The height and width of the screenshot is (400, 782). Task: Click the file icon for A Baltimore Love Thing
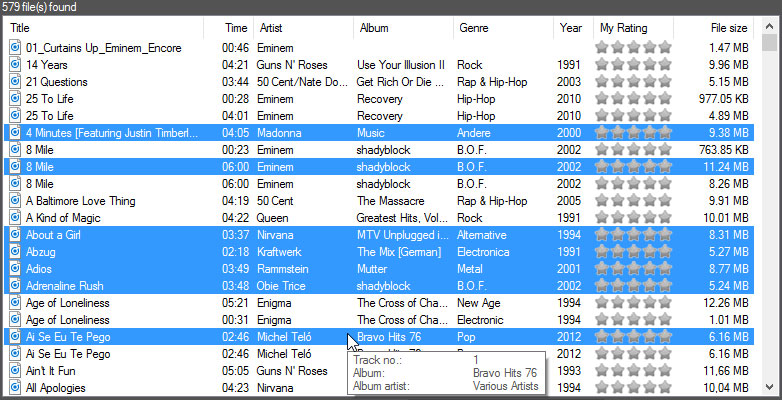coord(15,201)
